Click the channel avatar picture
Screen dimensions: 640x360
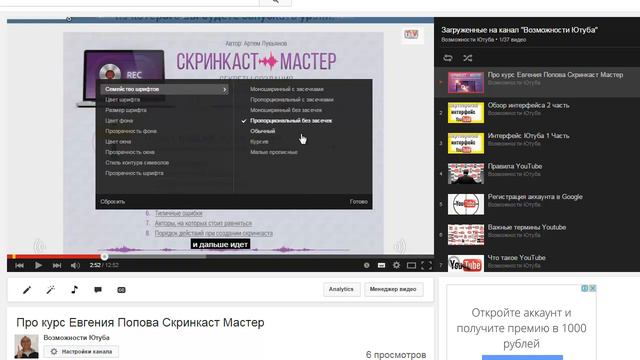click(27, 347)
